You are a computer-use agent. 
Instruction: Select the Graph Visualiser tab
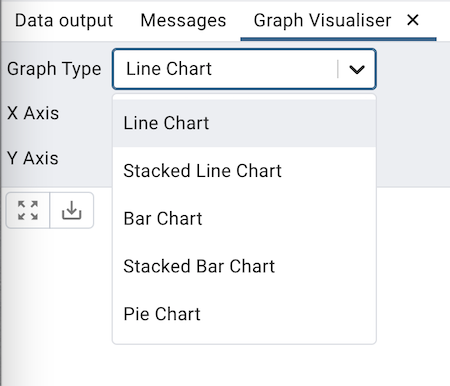pos(322,21)
